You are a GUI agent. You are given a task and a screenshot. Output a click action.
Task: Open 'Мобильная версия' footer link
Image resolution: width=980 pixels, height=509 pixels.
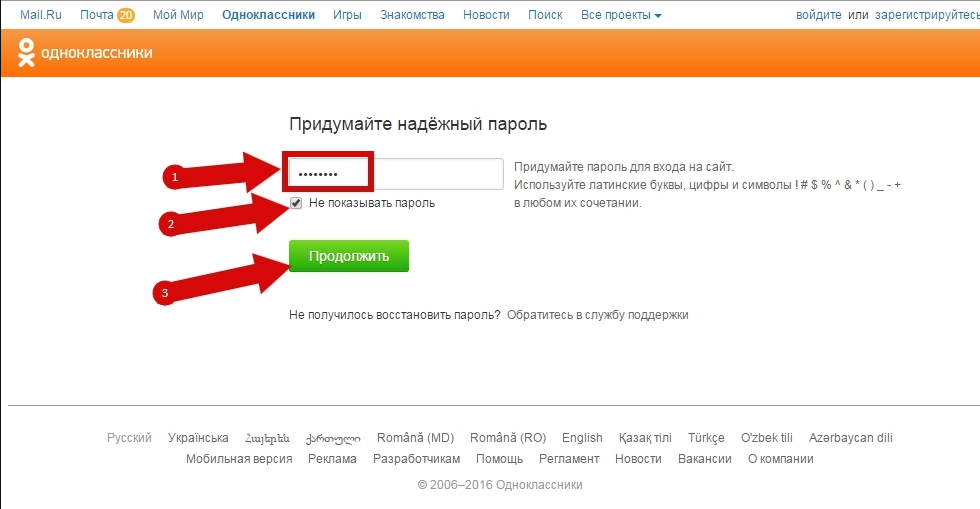pyautogui.click(x=239, y=459)
